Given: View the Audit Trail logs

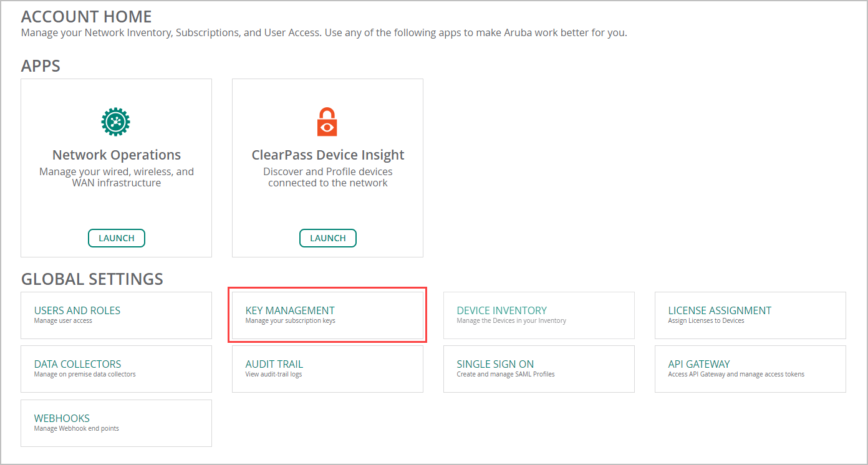Looking at the screenshot, I should [x=327, y=369].
